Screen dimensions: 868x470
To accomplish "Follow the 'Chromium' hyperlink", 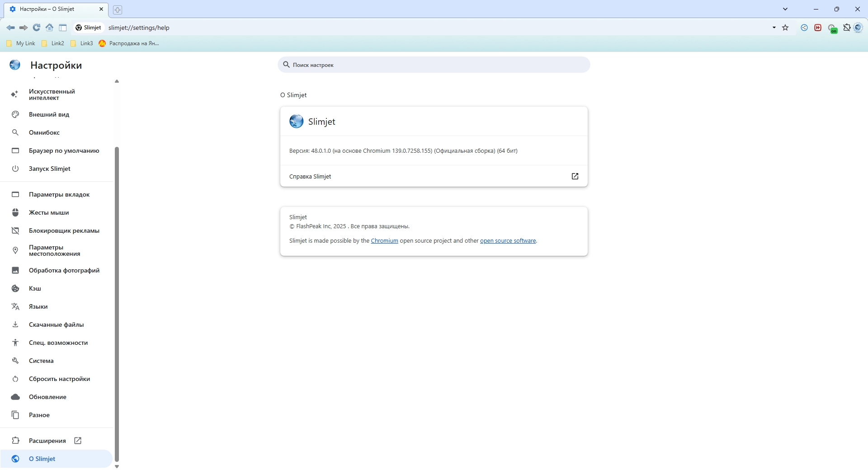I will click(384, 241).
